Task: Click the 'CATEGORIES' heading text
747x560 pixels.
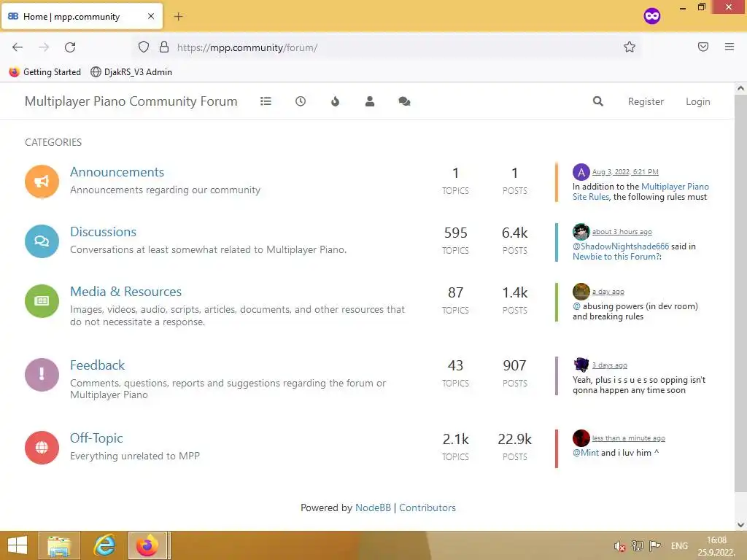Action: tap(53, 142)
